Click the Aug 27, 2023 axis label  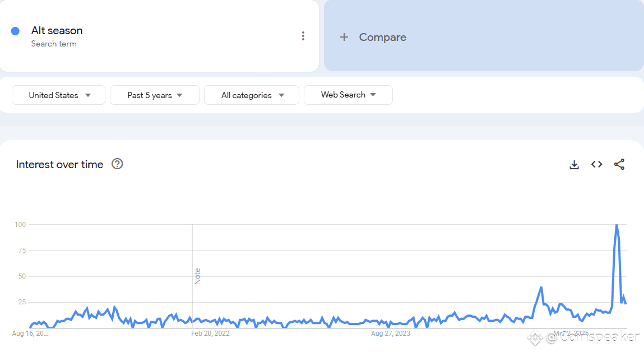click(x=391, y=334)
